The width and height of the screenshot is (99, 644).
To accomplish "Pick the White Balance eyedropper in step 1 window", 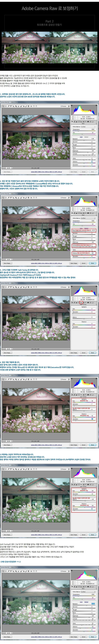I will tap(9, 106).
